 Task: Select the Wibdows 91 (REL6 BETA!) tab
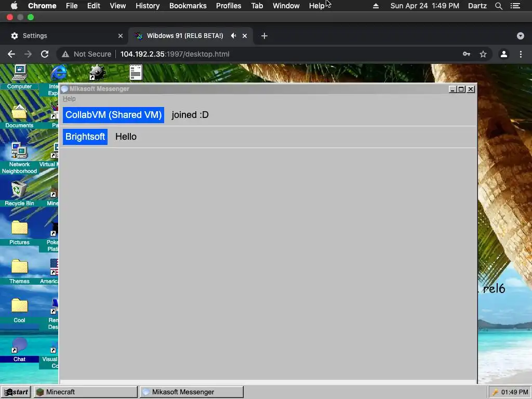click(185, 36)
